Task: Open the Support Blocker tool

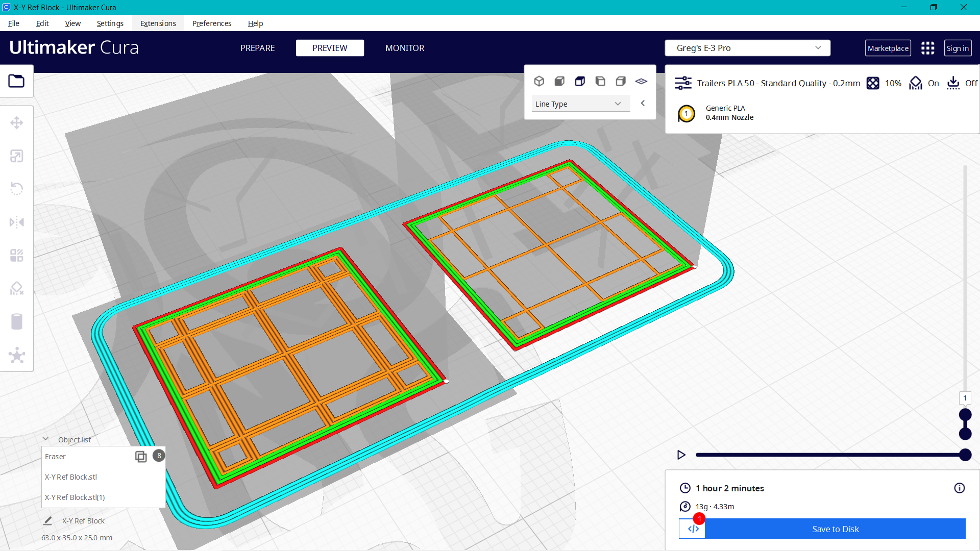Action: pos(17,288)
